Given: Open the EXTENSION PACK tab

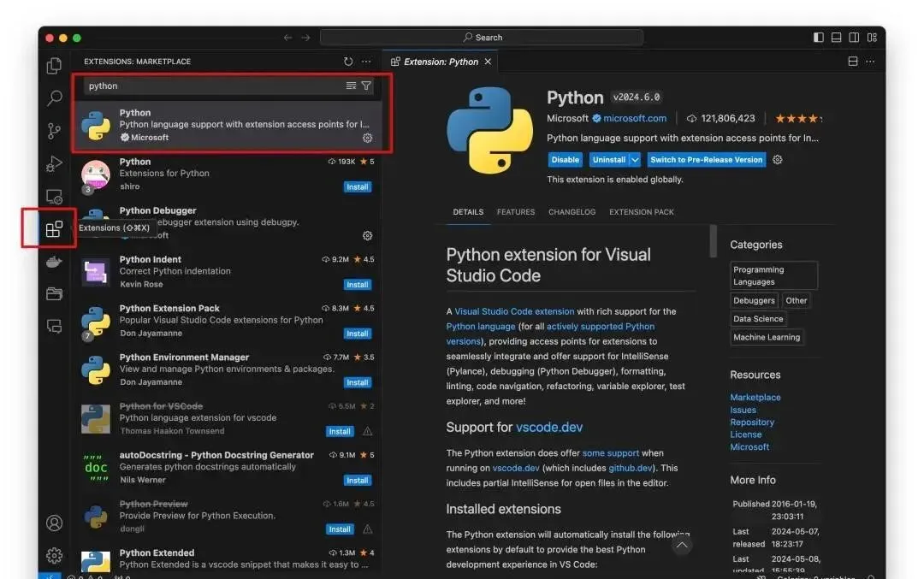Looking at the screenshot, I should point(641,212).
